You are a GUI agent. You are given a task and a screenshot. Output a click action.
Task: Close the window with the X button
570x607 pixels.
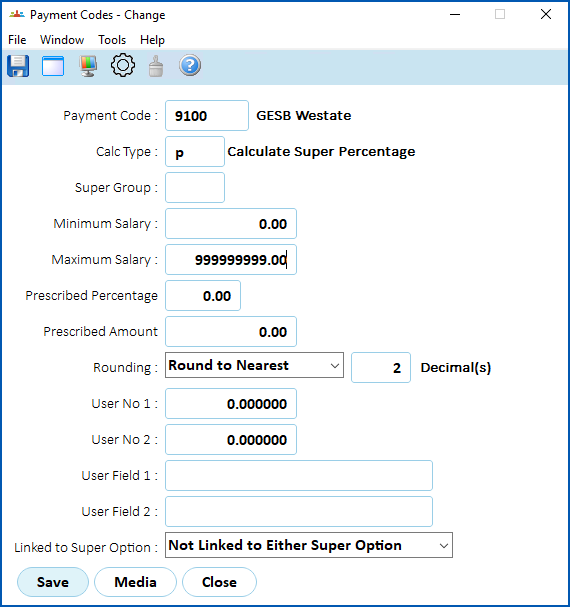click(x=546, y=14)
